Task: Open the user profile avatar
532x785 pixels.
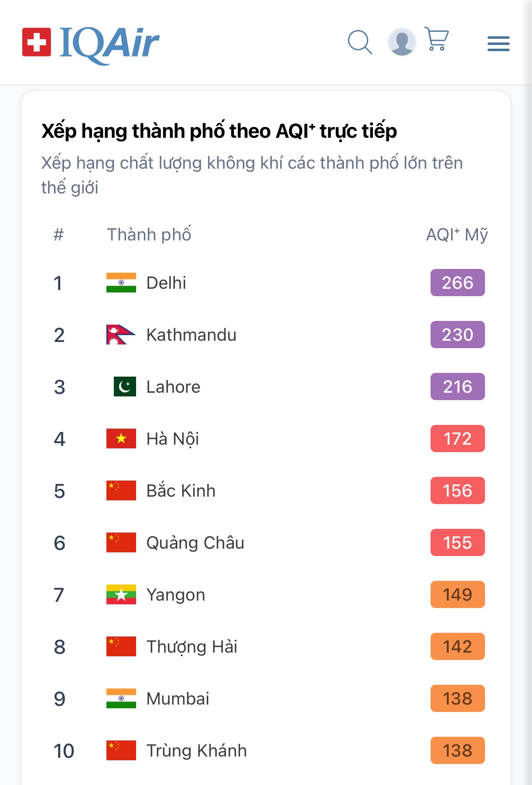Action: (402, 42)
